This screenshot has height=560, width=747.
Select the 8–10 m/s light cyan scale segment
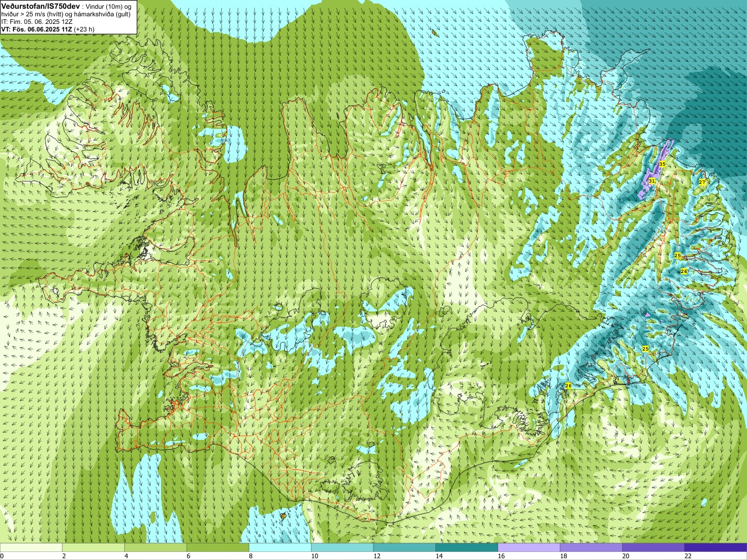[280, 548]
